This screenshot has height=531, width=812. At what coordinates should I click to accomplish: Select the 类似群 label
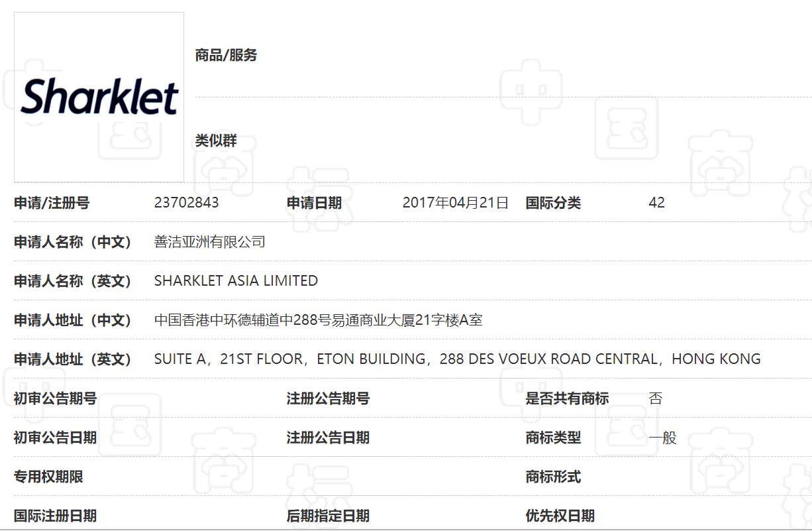tap(216, 141)
